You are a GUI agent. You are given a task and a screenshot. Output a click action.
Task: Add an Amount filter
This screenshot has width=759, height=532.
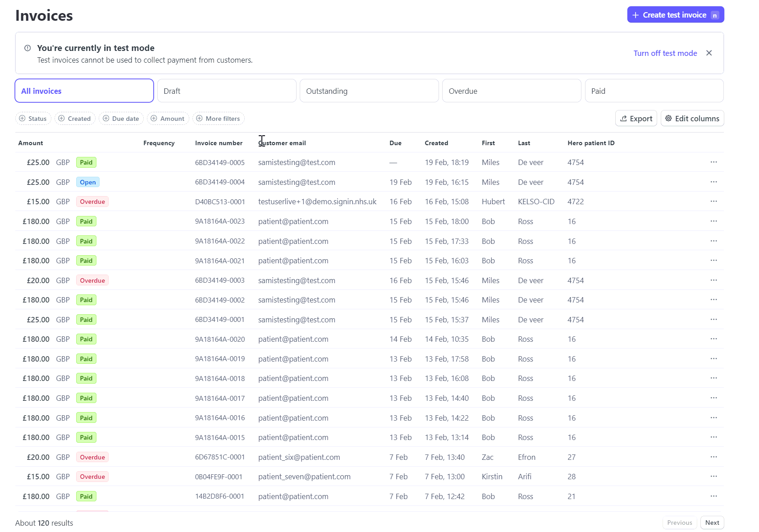(168, 119)
